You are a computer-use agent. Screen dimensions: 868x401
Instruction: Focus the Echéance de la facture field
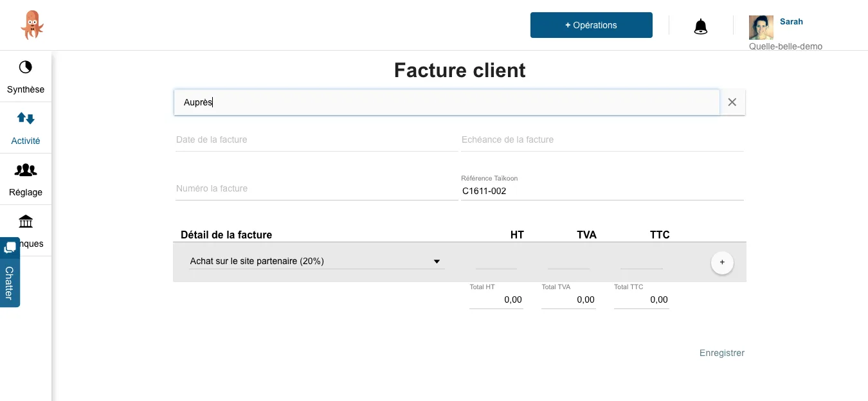point(602,139)
